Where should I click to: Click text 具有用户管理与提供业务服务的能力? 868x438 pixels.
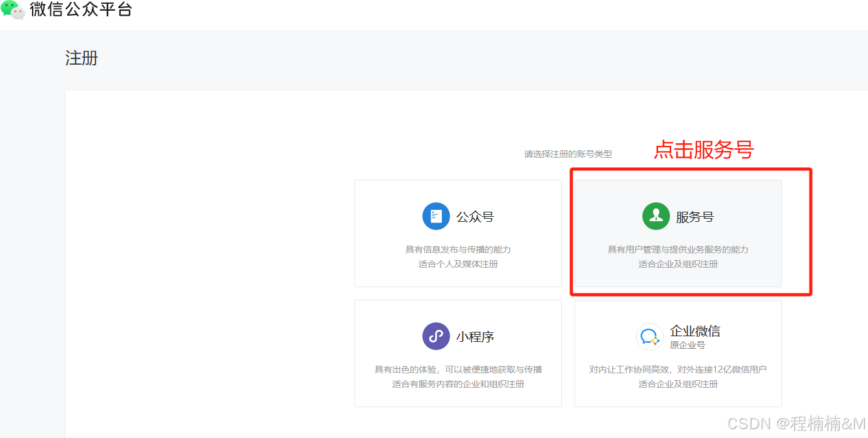pos(678,249)
